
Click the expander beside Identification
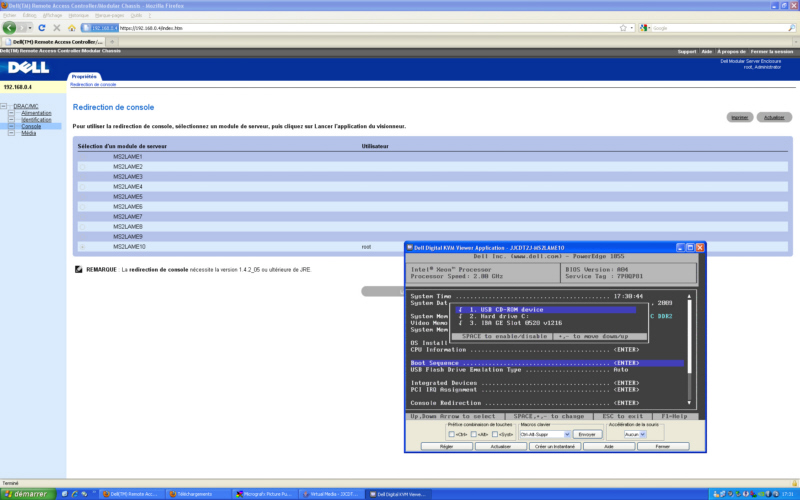(x=11, y=119)
